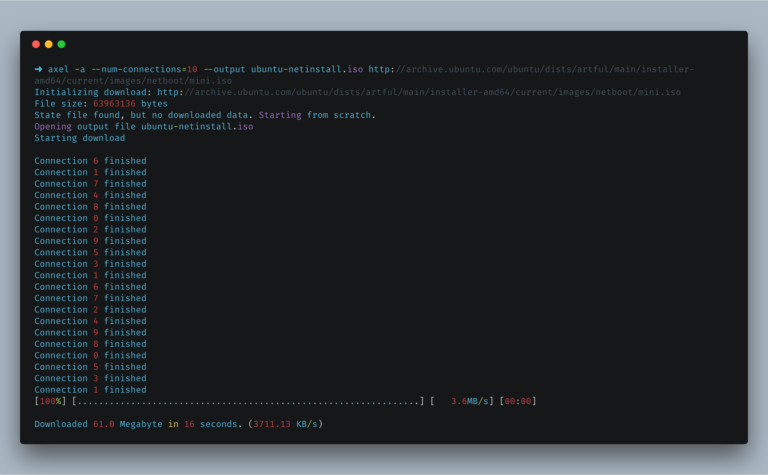Open the URL in the Initializing download line
The height and width of the screenshot is (475, 768).
pos(419,92)
